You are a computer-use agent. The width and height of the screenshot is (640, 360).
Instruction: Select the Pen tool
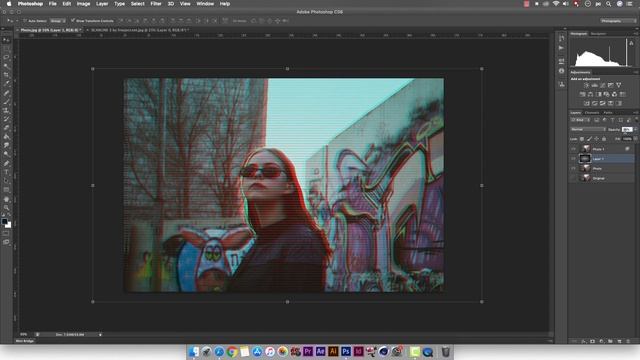coord(6,163)
